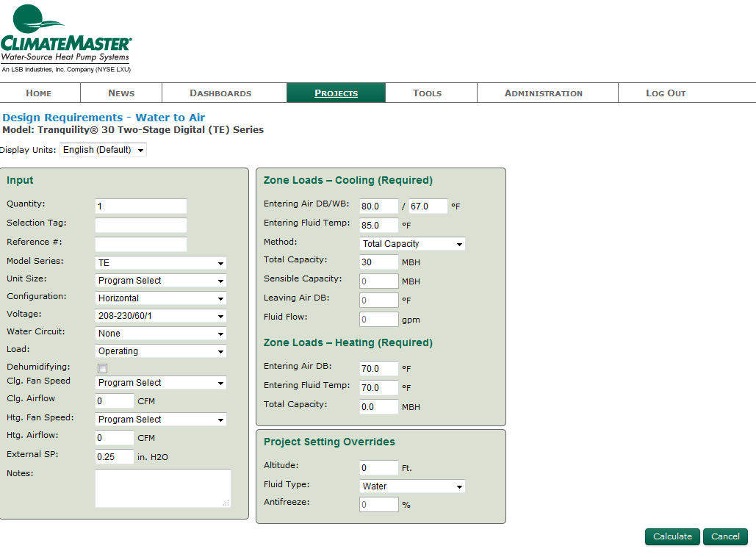Open the Home menu tab
Viewport: 756px width, 557px height.
click(39, 93)
